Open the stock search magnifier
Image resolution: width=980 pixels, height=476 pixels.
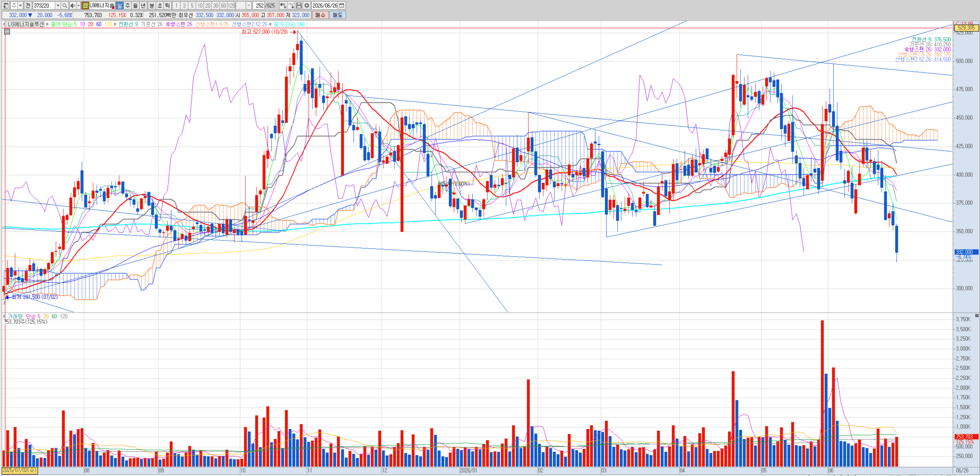65,5
